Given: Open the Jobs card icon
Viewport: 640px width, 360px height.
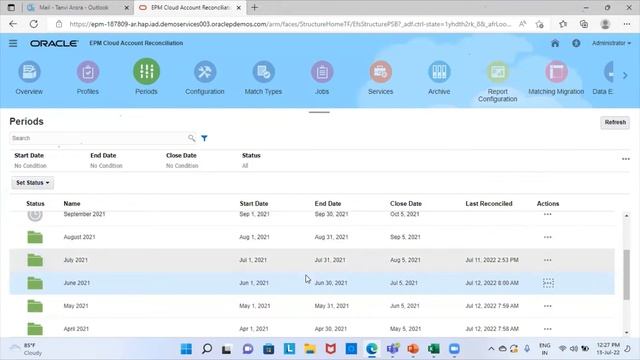Looking at the screenshot, I should coord(322,72).
